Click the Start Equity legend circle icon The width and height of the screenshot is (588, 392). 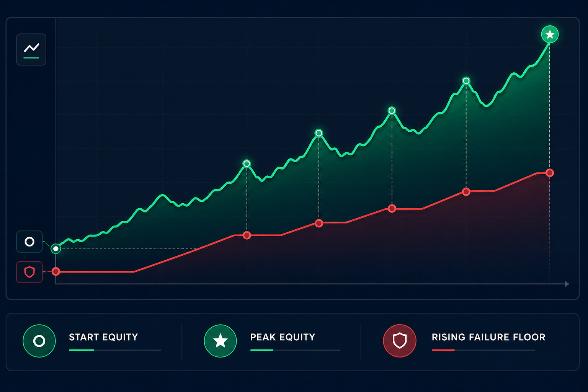point(39,341)
